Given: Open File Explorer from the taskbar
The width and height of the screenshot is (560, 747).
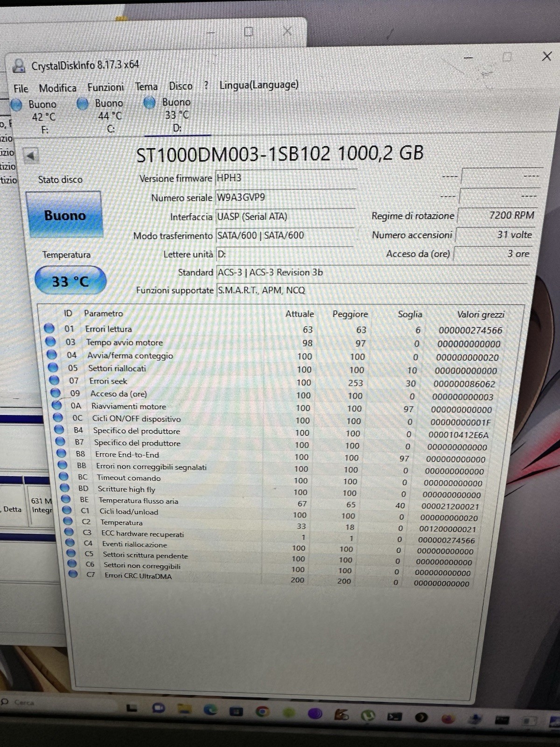Looking at the screenshot, I should click(185, 708).
